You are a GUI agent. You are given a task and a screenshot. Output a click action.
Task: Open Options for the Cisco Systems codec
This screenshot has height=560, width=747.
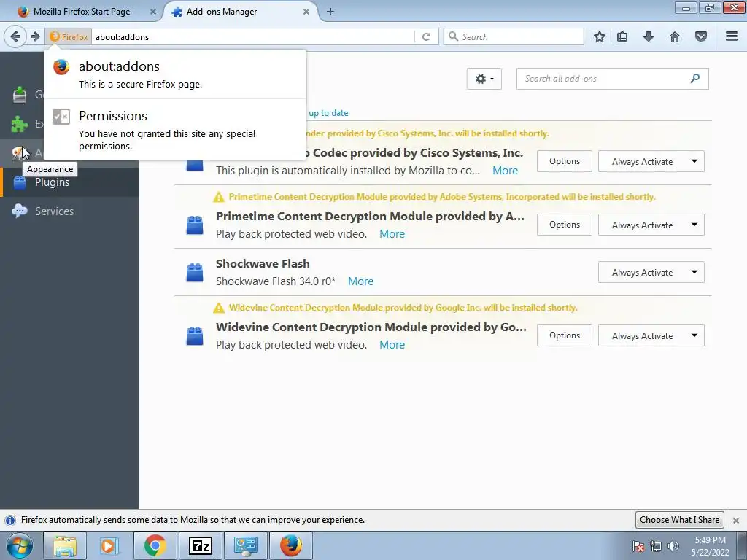pyautogui.click(x=564, y=161)
